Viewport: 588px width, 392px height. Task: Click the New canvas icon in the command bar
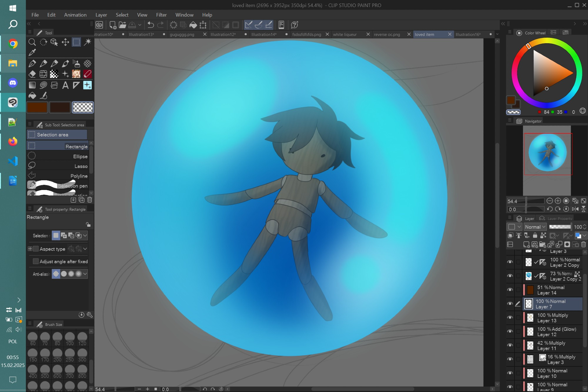113,25
